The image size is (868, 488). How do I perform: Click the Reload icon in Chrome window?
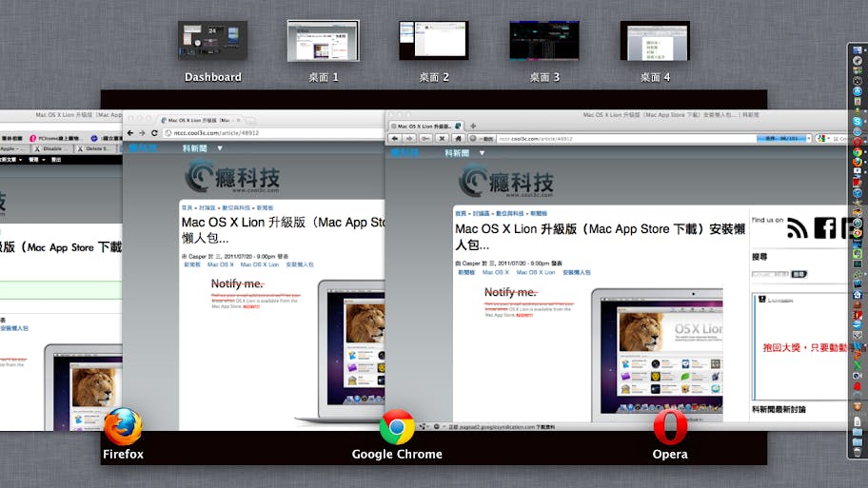click(154, 133)
